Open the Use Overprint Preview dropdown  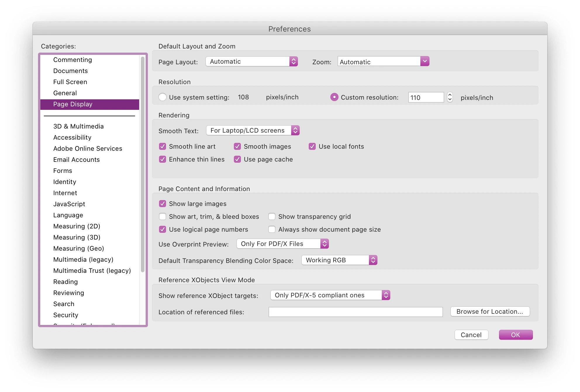282,244
